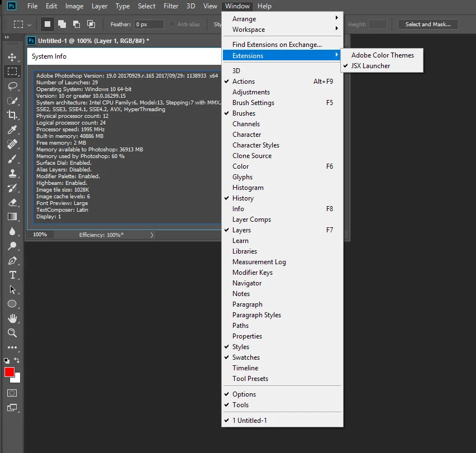
Task: Swap foreground and background colors
Action: (17, 360)
